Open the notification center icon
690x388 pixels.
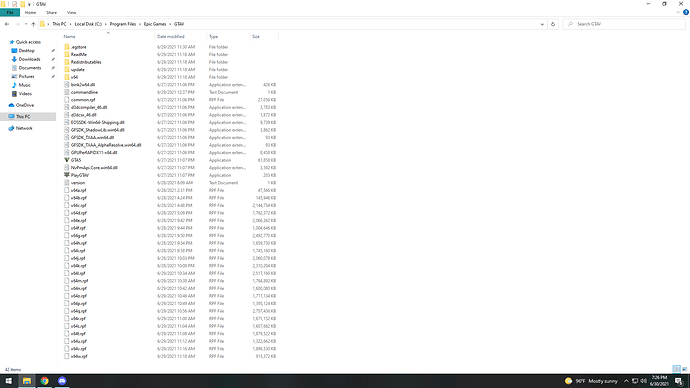point(679,381)
